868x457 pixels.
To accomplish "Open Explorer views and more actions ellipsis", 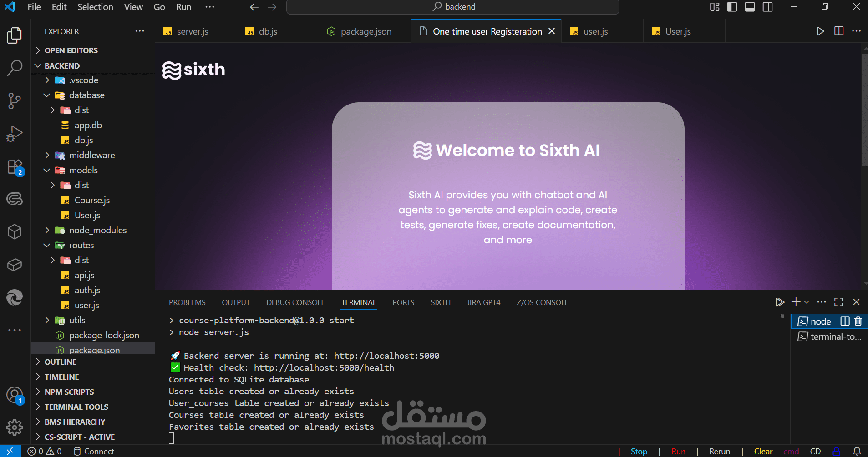I will [x=140, y=31].
